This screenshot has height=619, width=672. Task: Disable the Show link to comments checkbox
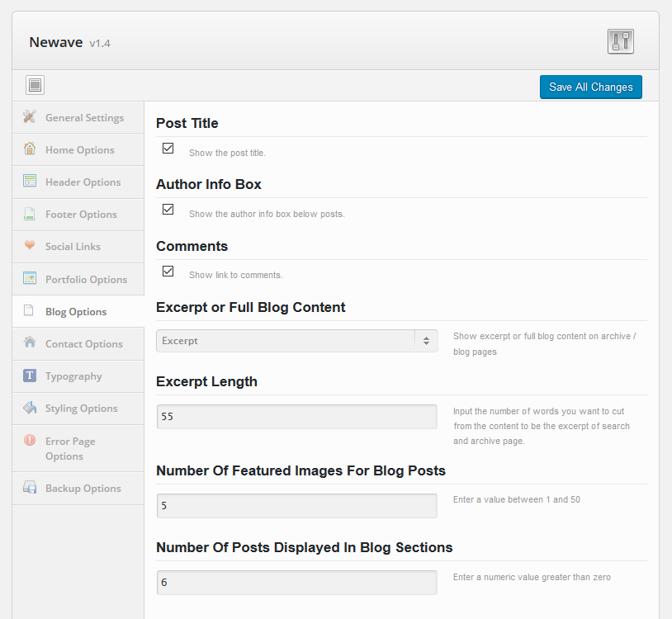pyautogui.click(x=168, y=272)
